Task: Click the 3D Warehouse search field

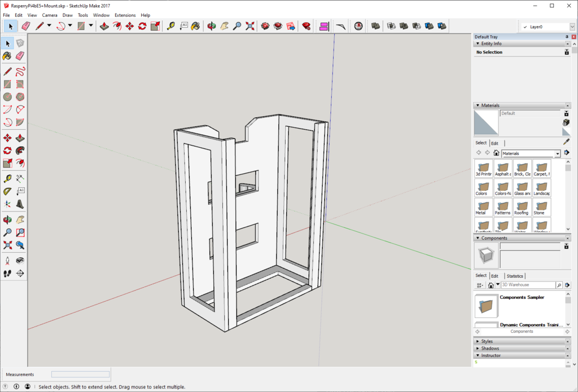Action: [527, 285]
